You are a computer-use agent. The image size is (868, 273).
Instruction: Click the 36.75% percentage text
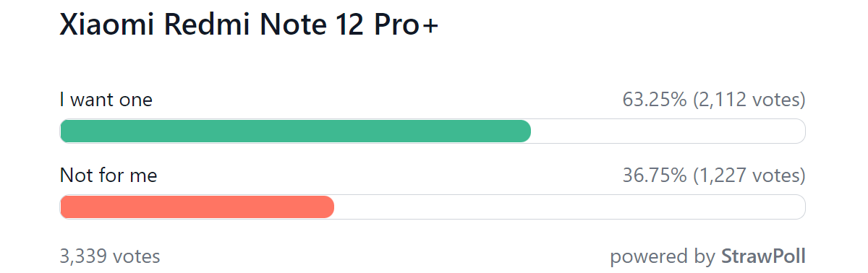tap(655, 175)
